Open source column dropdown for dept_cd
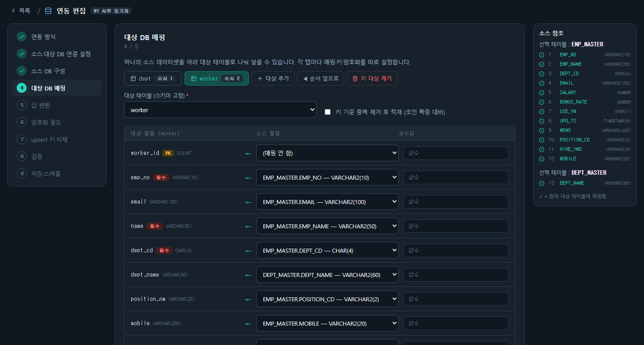This screenshot has width=644, height=345. 327,250
